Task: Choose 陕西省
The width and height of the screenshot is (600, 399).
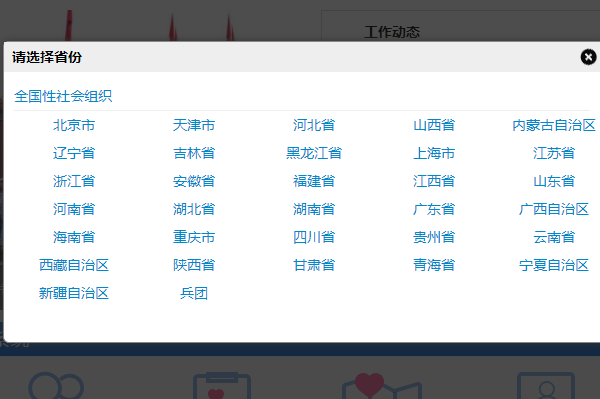Action: [x=194, y=265]
